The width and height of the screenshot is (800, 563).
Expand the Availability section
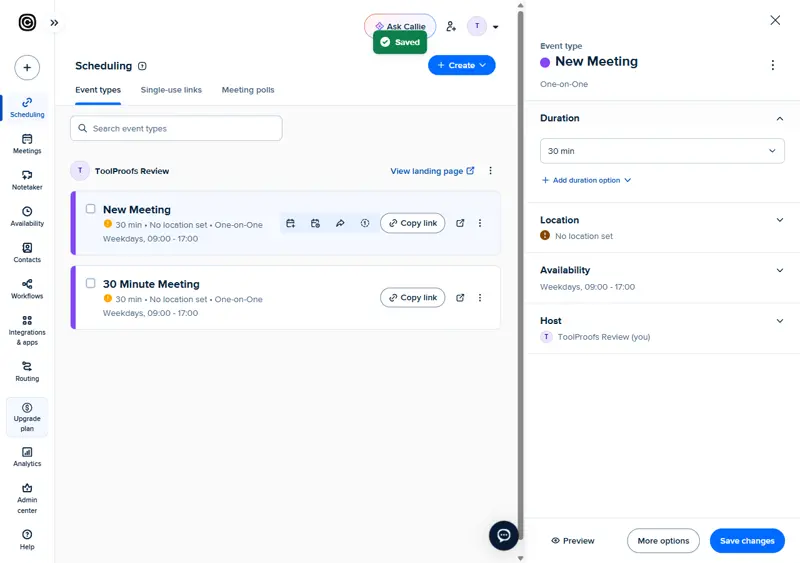[x=780, y=271]
